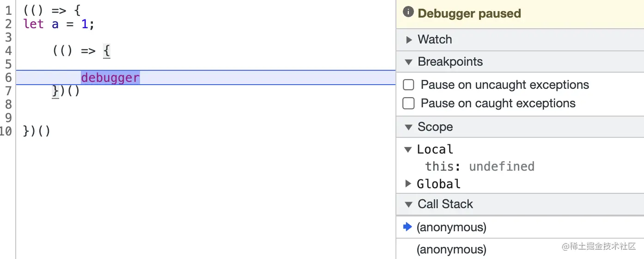
Task: Click the Debugger paused banner text
Action: pos(469,13)
